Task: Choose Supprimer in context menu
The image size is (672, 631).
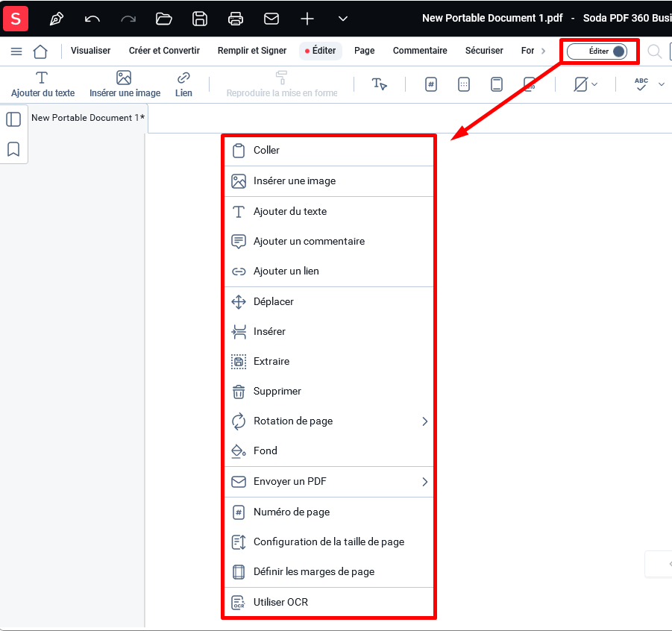Action: click(329, 392)
